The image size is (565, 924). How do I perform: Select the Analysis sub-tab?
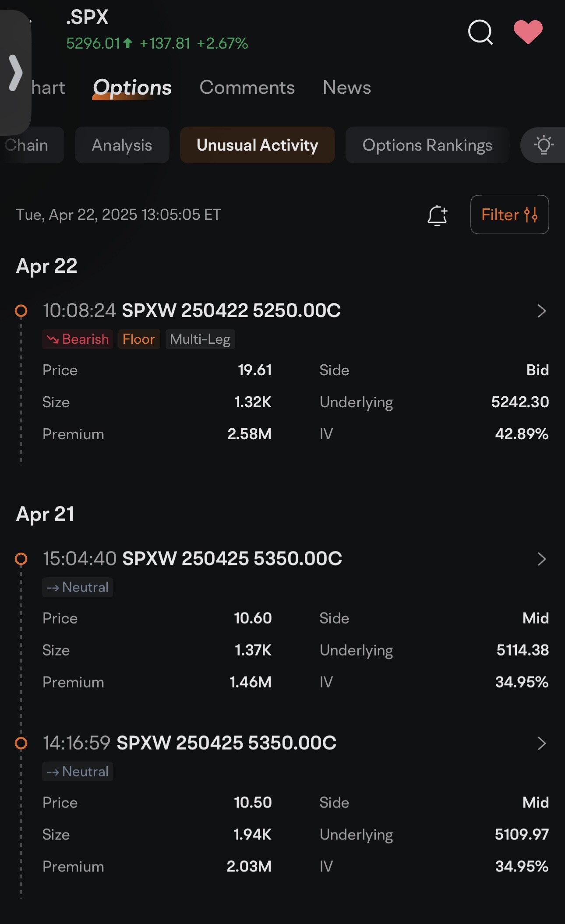point(122,145)
